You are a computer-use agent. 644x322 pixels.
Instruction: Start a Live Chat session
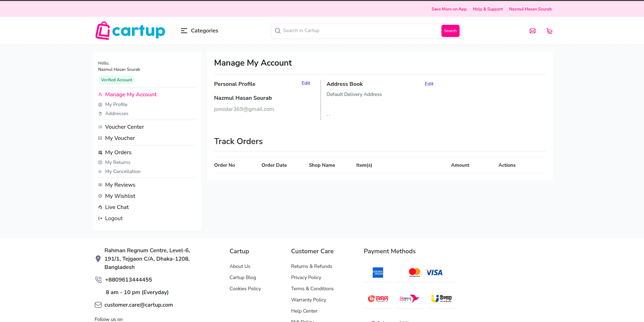click(x=117, y=207)
